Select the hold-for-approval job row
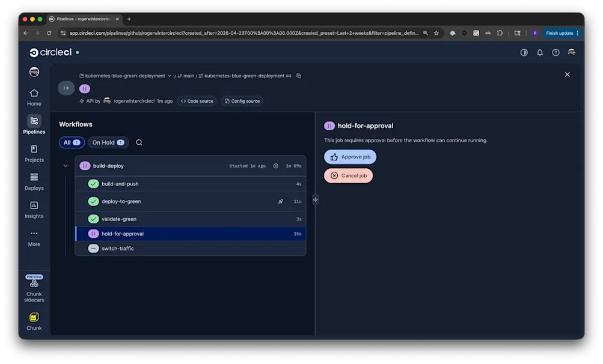 (x=191, y=234)
